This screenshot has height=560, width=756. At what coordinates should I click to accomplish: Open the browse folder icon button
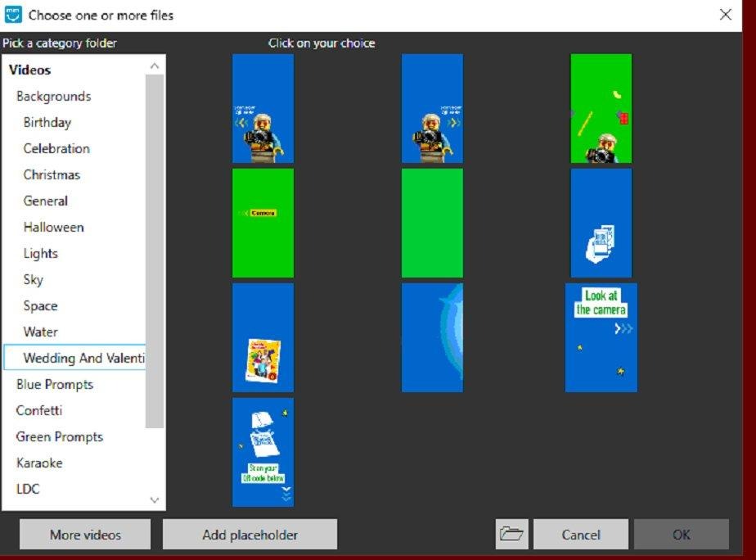(511, 535)
